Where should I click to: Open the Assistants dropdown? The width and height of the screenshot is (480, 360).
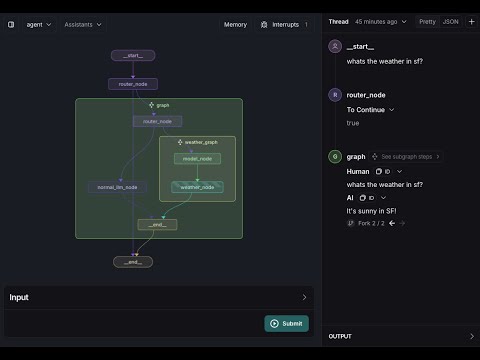(x=83, y=25)
